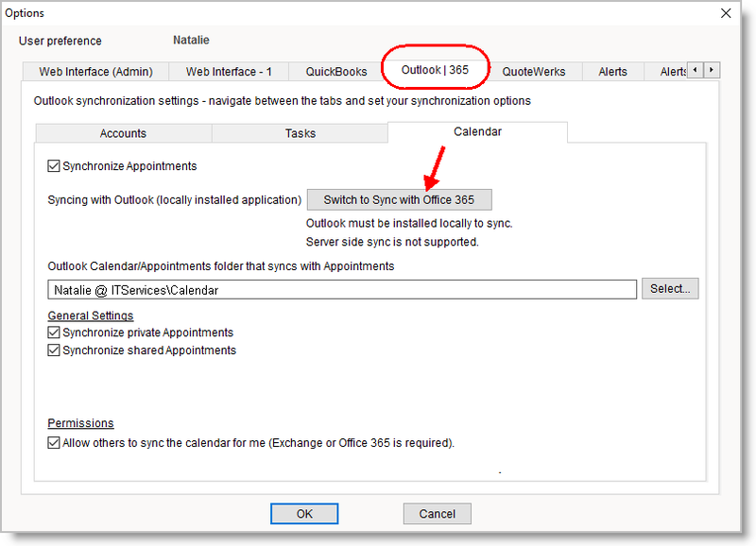Open the Outlook | 365 tab
The image size is (756, 546).
pos(435,68)
